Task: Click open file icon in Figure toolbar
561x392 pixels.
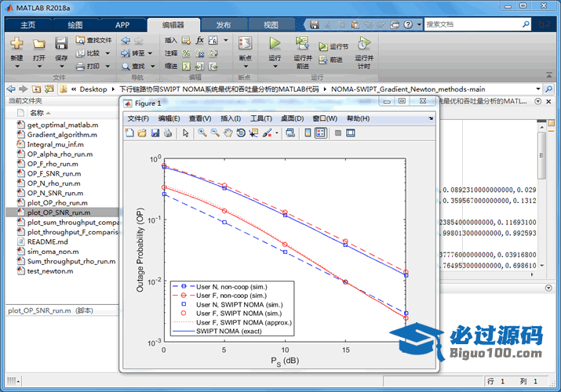Action: [x=142, y=133]
